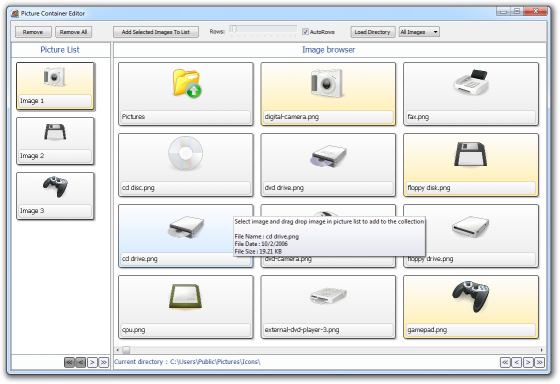560x384 pixels.
Task: Select the cd disc icon
Action: click(185, 154)
